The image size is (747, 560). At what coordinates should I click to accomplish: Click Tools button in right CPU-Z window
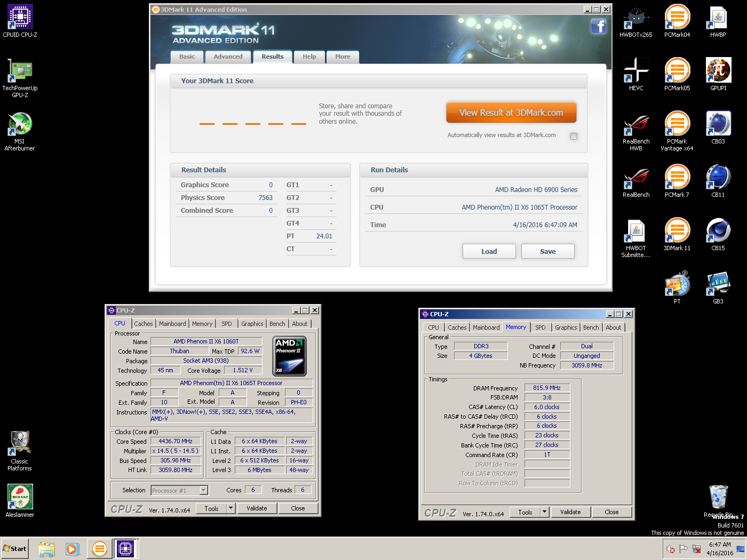click(525, 512)
